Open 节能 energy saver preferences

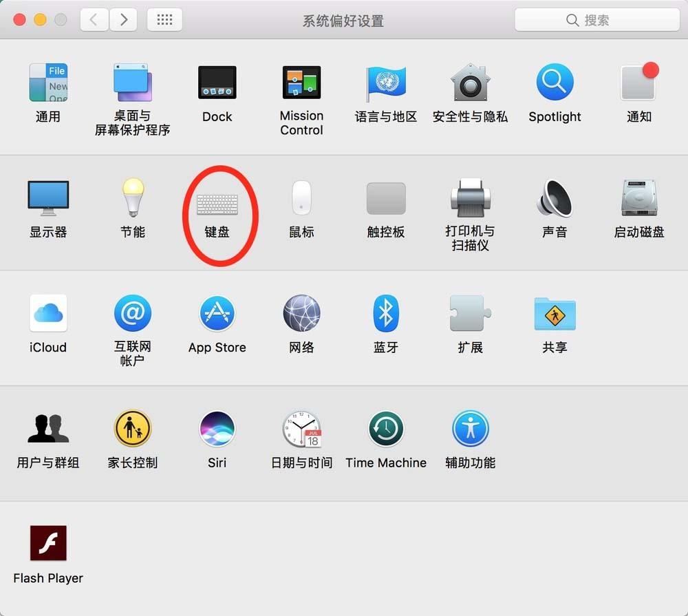[133, 198]
